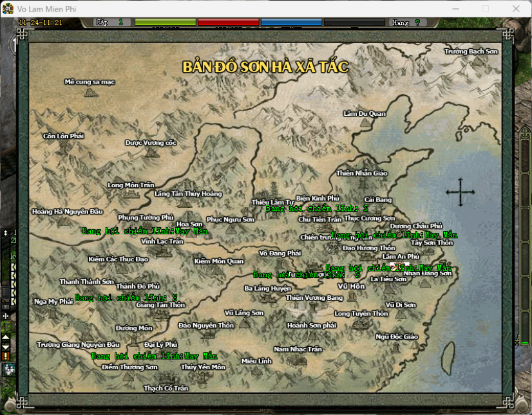This screenshot has height=415, width=532.
Task: Click the white down arrow on left panel
Action: (6, 346)
